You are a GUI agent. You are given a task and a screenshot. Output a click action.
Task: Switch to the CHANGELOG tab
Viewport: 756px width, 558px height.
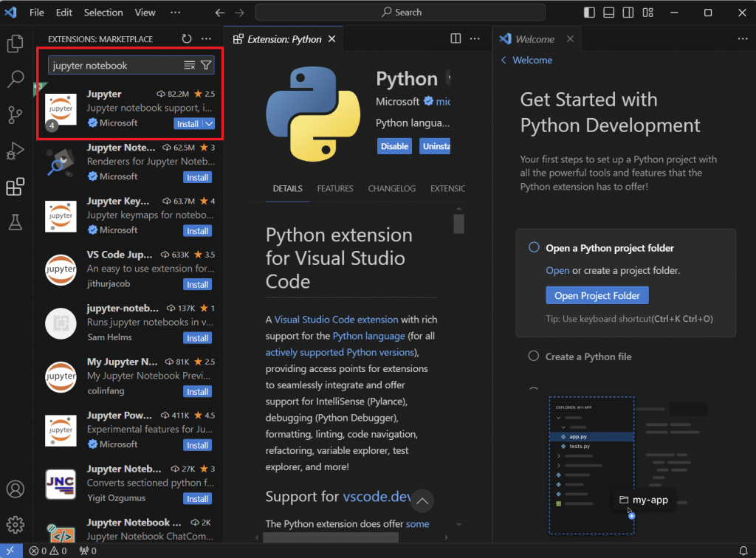388,189
